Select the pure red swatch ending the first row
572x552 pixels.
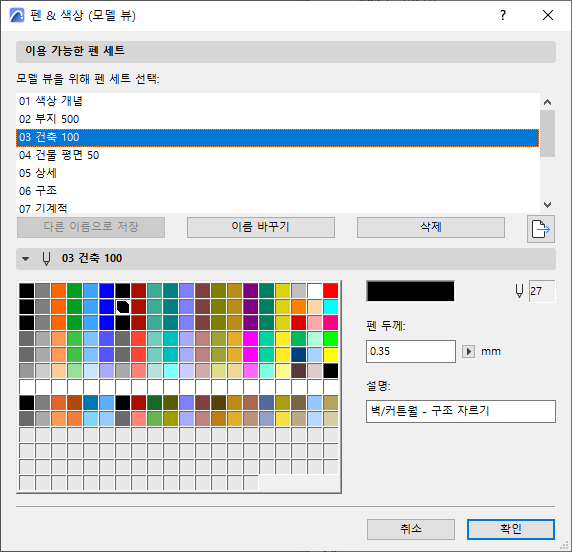[331, 291]
